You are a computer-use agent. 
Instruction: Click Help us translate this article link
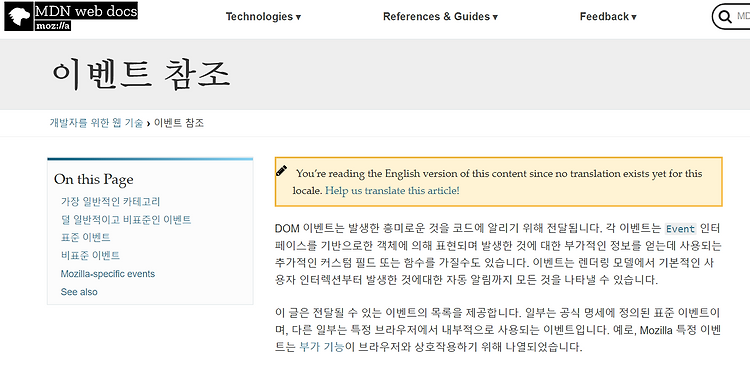(392, 190)
